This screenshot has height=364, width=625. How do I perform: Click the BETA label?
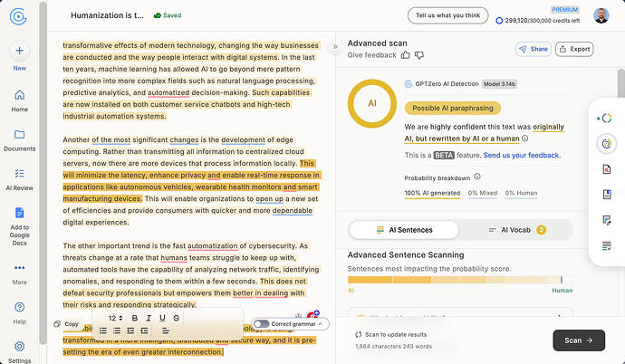click(444, 156)
